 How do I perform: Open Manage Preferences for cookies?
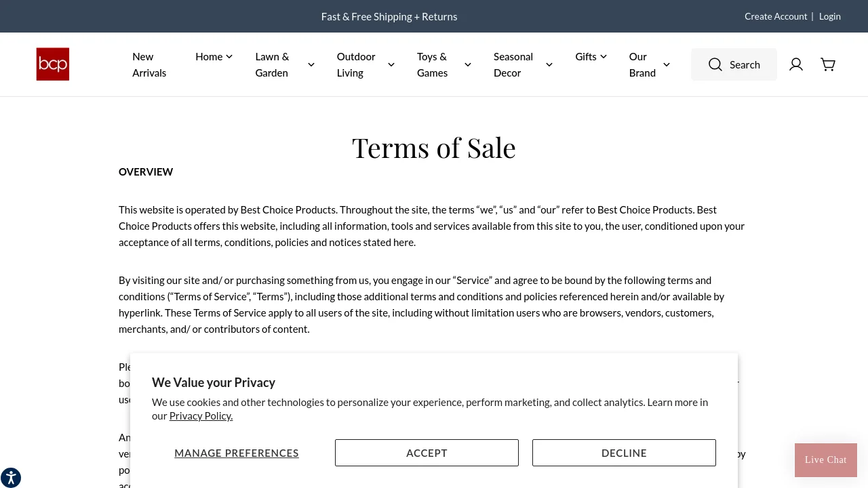click(237, 453)
